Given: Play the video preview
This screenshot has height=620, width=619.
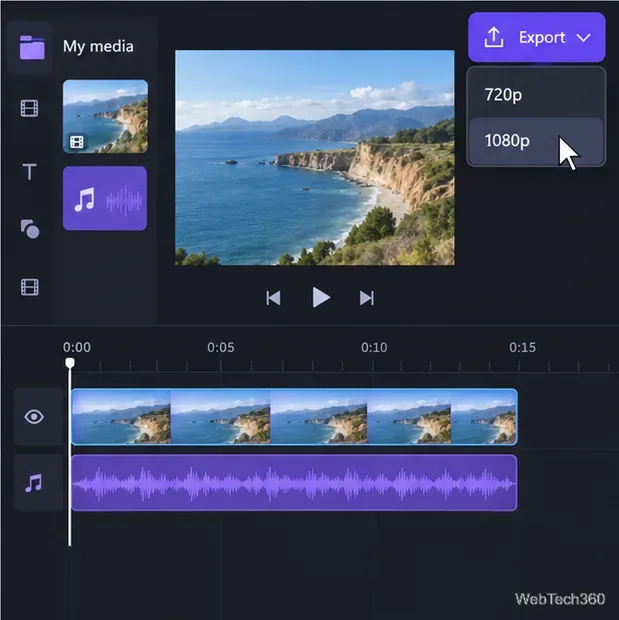Looking at the screenshot, I should click(321, 297).
